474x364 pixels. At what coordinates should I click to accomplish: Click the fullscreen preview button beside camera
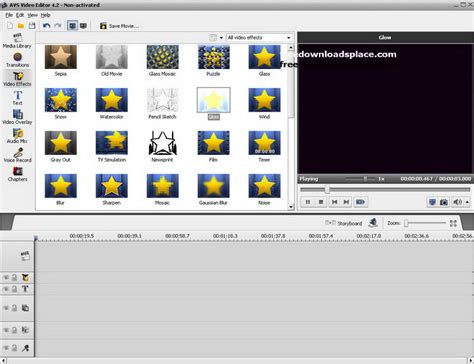click(432, 202)
